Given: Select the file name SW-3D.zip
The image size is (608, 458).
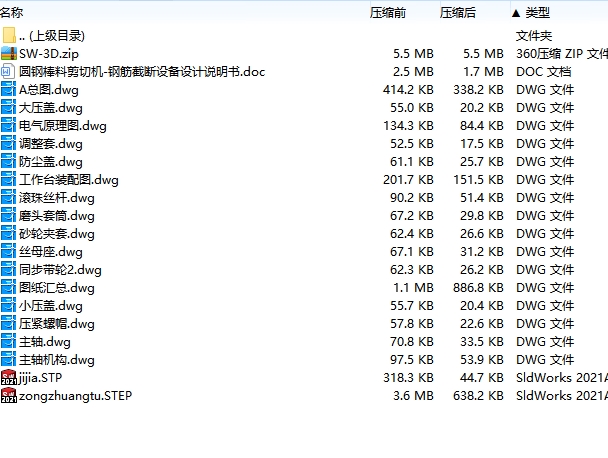Looking at the screenshot, I should point(49,54).
